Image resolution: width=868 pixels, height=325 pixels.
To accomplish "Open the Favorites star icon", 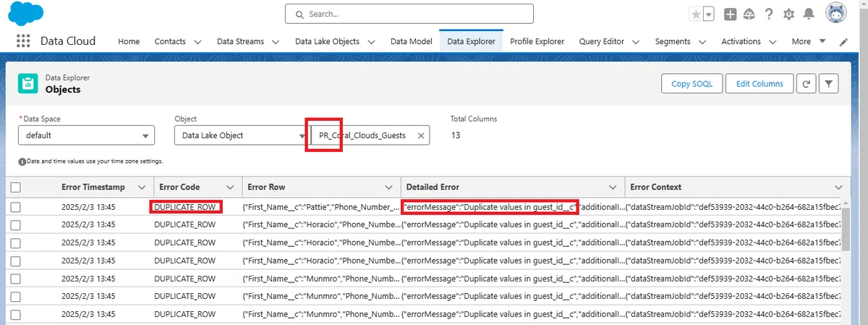I will click(x=696, y=14).
